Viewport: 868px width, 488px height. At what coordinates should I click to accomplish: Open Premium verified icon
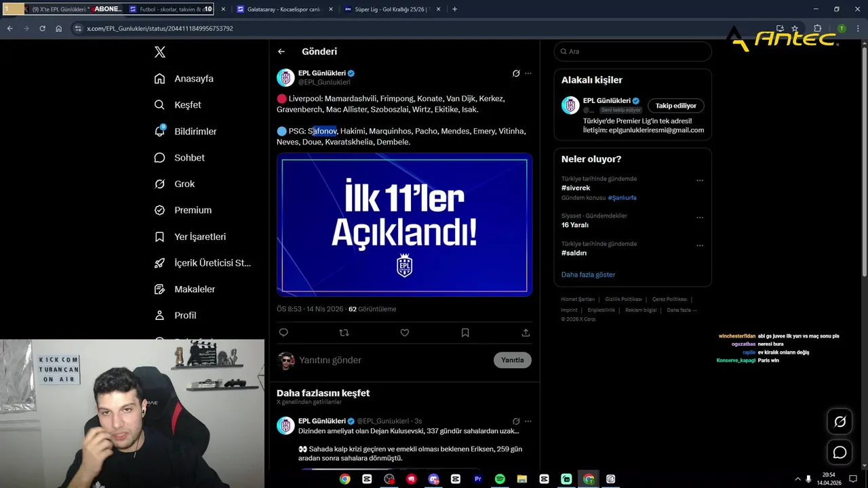pos(159,210)
